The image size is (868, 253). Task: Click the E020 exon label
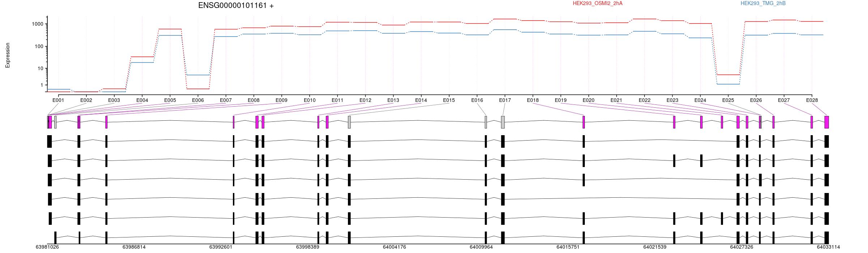[588, 100]
